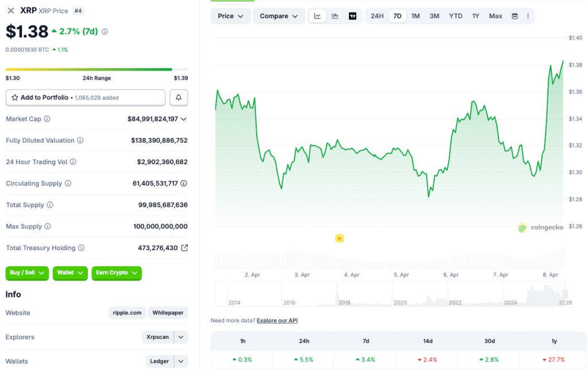The image size is (588, 370).
Task: Select the 1M time range
Action: (416, 15)
